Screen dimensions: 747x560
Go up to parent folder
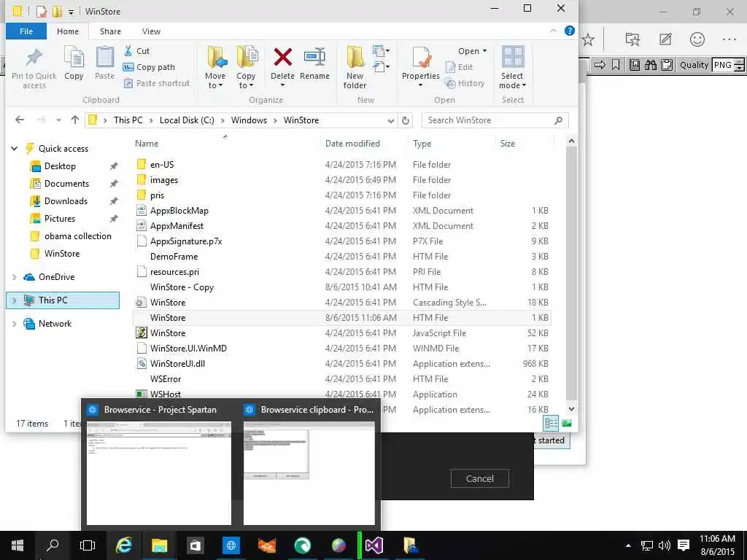[x=75, y=120]
